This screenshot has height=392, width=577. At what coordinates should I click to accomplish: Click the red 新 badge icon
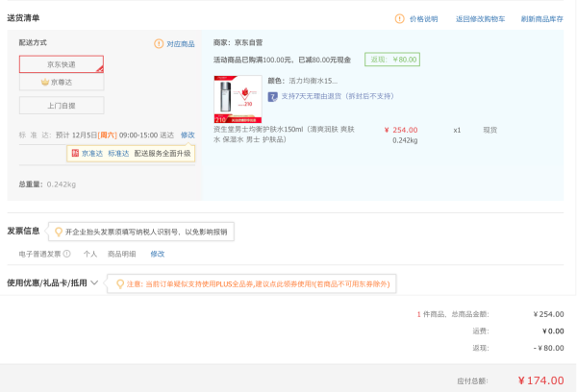(x=75, y=153)
